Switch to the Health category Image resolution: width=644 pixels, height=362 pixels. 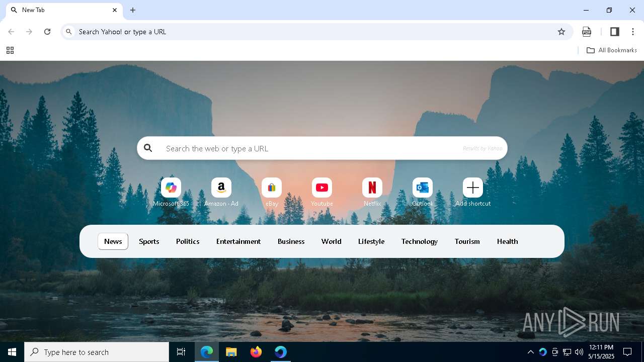coord(508,241)
